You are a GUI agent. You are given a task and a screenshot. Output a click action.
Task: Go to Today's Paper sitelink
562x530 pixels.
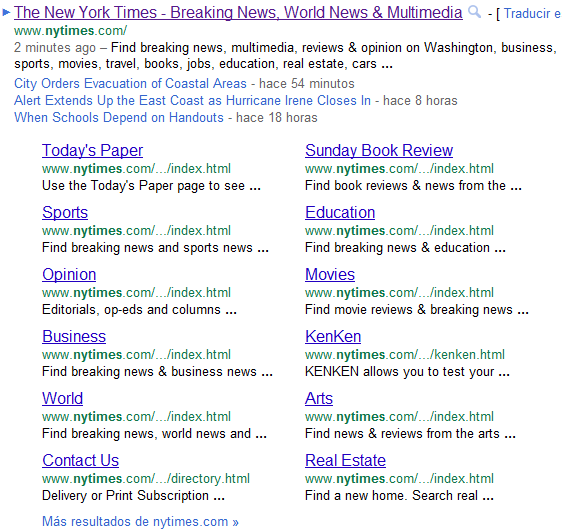point(92,151)
